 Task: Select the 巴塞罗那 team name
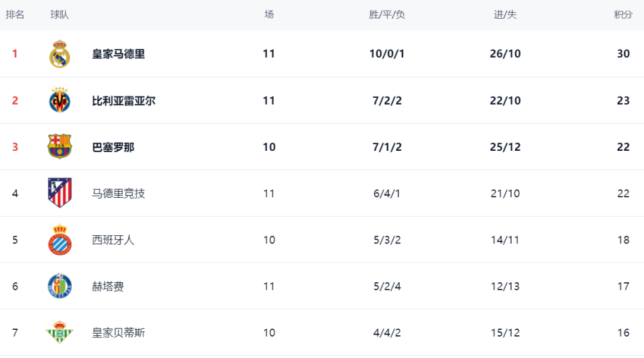(113, 147)
